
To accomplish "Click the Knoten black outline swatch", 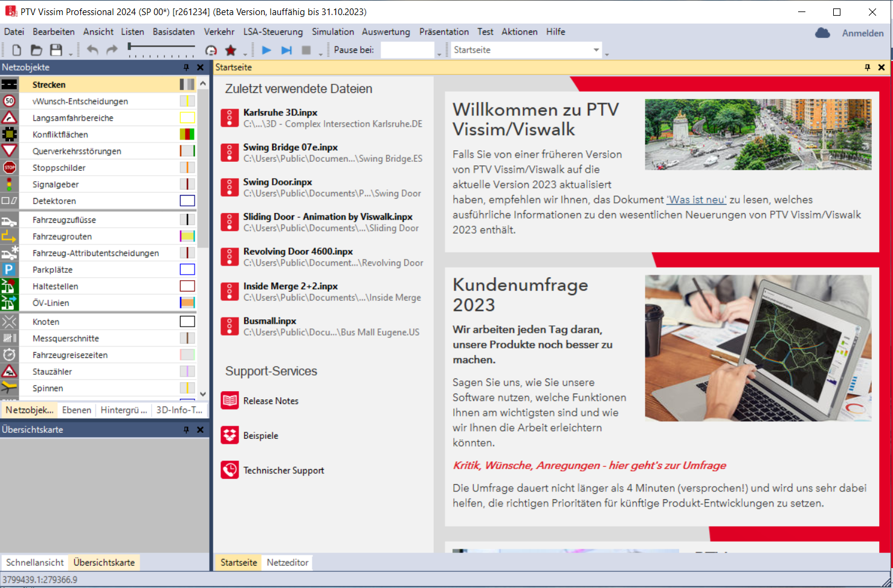I will pyautogui.click(x=187, y=322).
